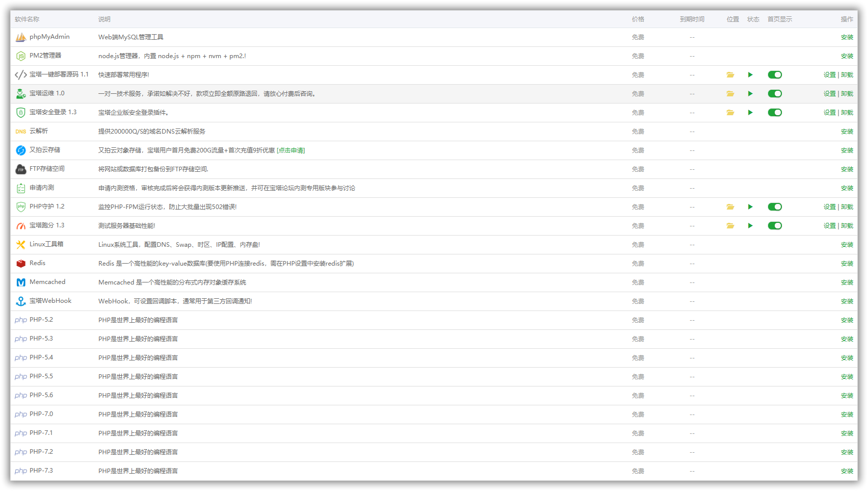Click the 价格 column header
Viewport: 868px width, 491px height.
tap(638, 19)
